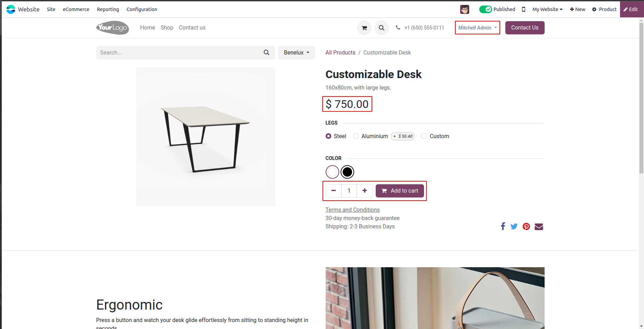Expand the Benelux pricelist dropdown

296,53
